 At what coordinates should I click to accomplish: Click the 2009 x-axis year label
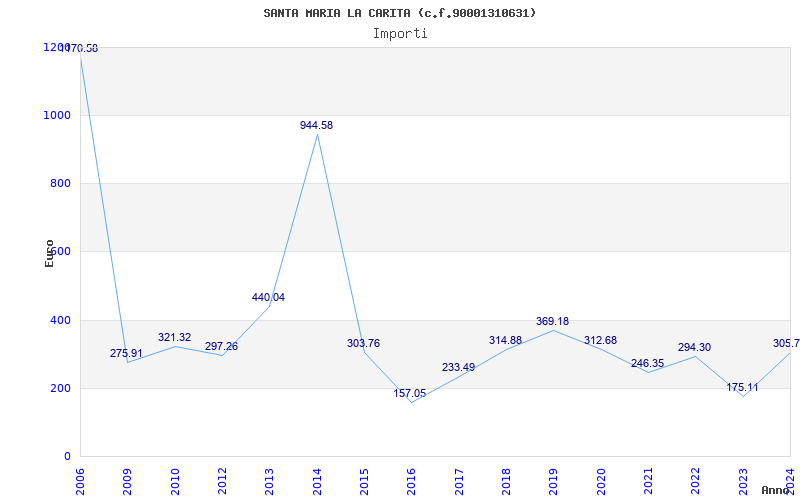pos(127,482)
